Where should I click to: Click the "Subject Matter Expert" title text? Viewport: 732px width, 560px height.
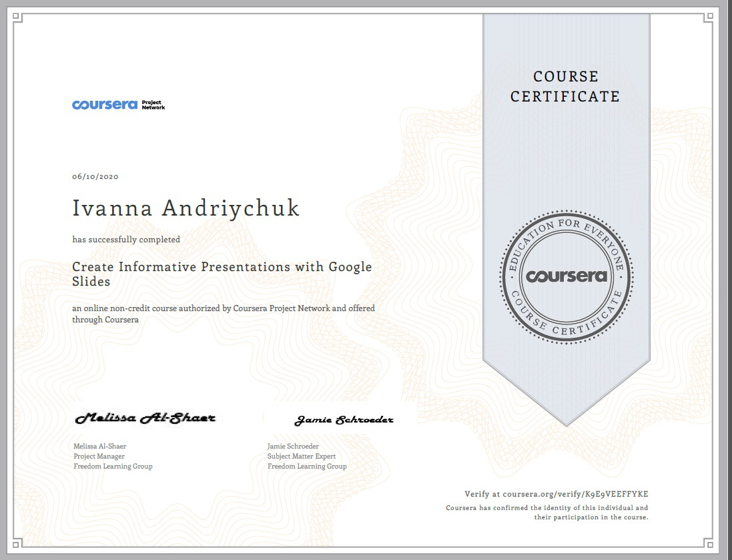click(302, 456)
